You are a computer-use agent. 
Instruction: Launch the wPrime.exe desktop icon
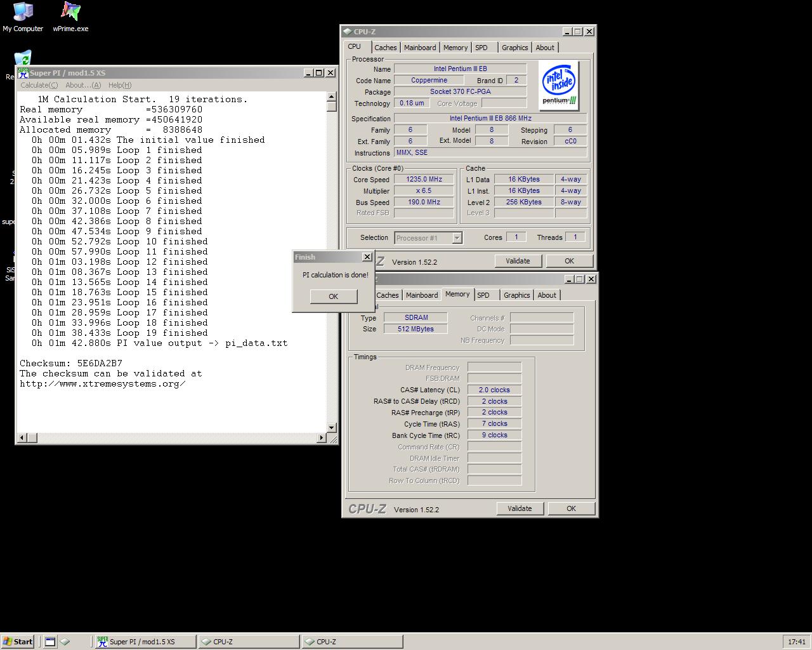point(70,17)
